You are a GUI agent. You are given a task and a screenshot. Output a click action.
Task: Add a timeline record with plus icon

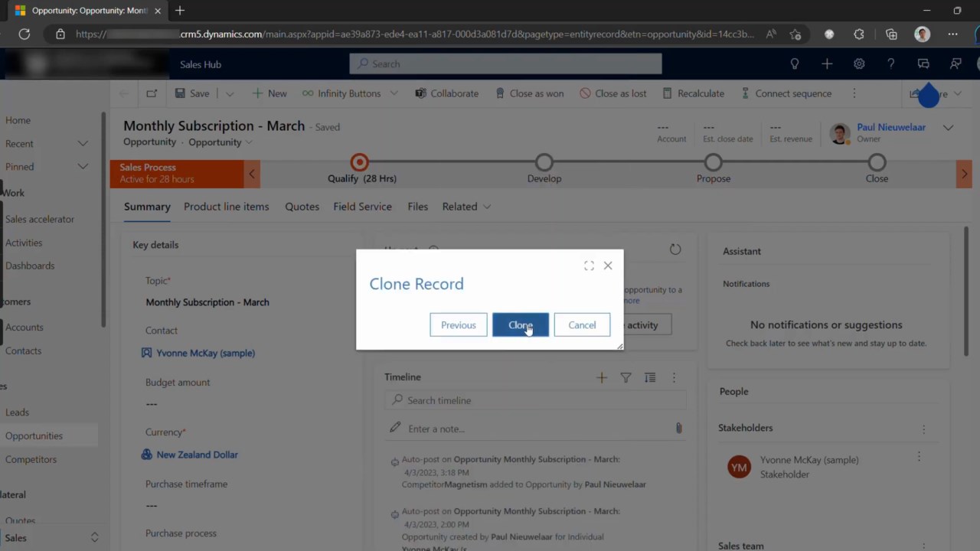pyautogui.click(x=602, y=377)
